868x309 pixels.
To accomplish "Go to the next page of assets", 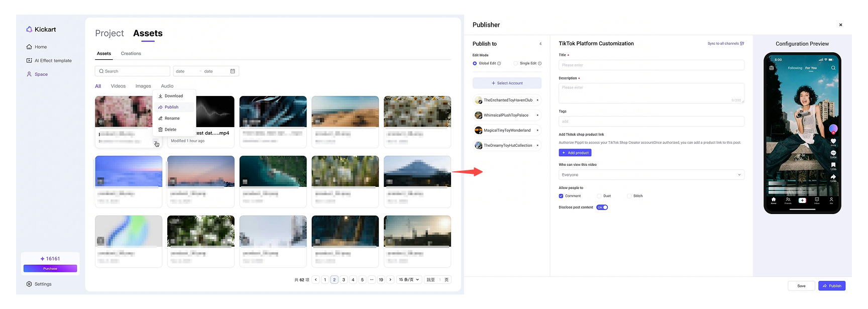I will click(390, 280).
